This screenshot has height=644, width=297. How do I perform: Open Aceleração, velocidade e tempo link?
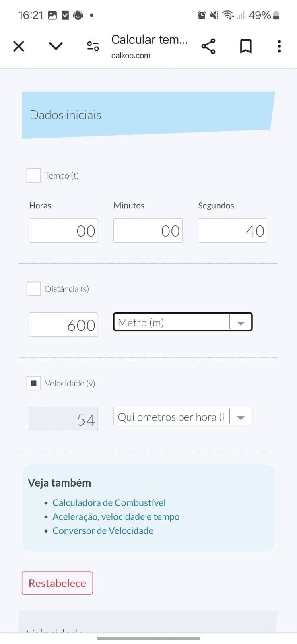(116, 517)
